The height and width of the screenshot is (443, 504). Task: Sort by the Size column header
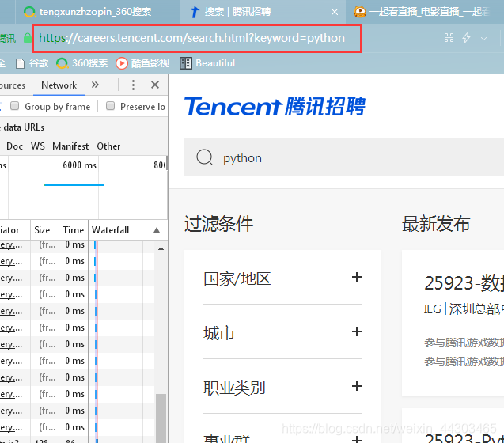click(x=44, y=230)
